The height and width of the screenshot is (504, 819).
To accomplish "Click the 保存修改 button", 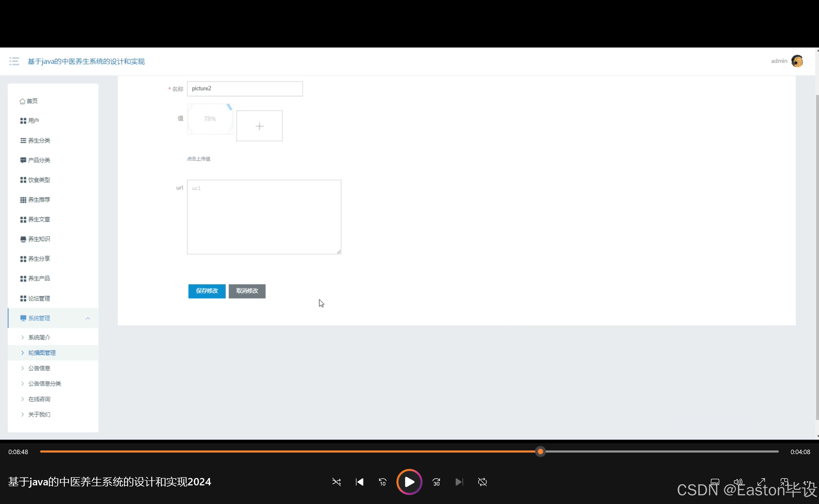I will tap(207, 291).
